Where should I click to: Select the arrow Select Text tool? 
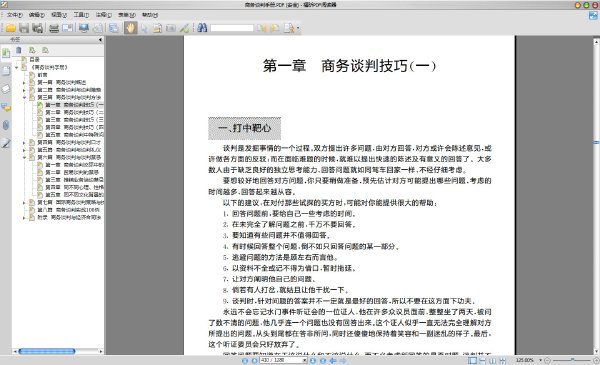(144, 28)
